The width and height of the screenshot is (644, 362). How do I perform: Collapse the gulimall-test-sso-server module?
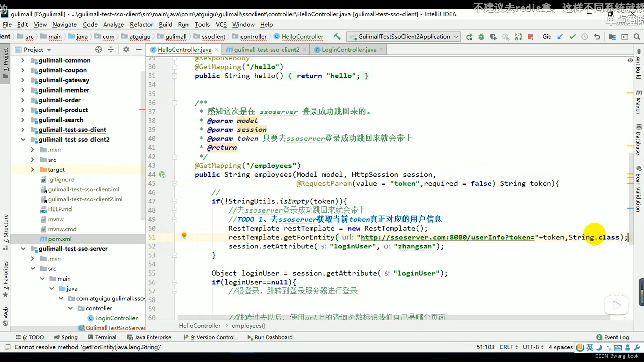pos(23,249)
